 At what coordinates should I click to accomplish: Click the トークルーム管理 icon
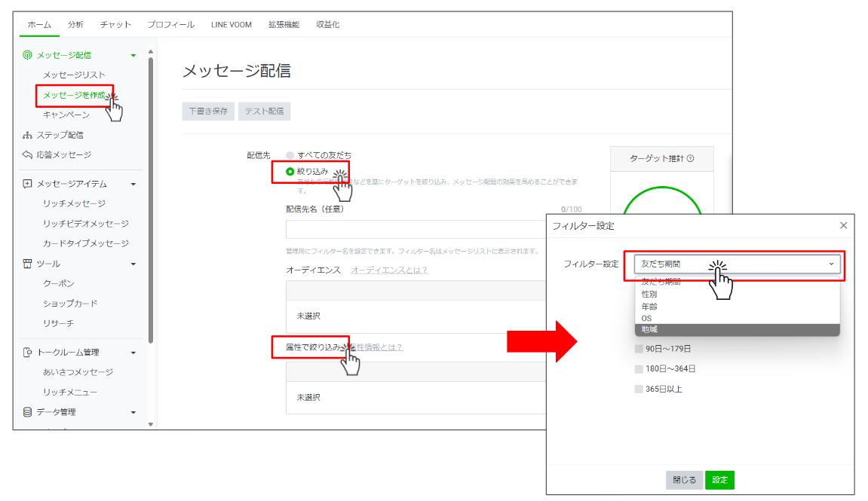pyautogui.click(x=27, y=352)
